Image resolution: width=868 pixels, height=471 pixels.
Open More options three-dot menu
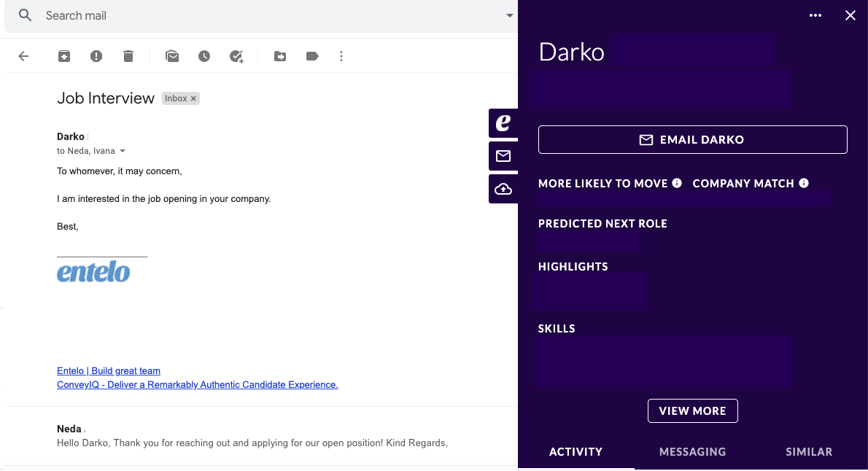click(341, 56)
